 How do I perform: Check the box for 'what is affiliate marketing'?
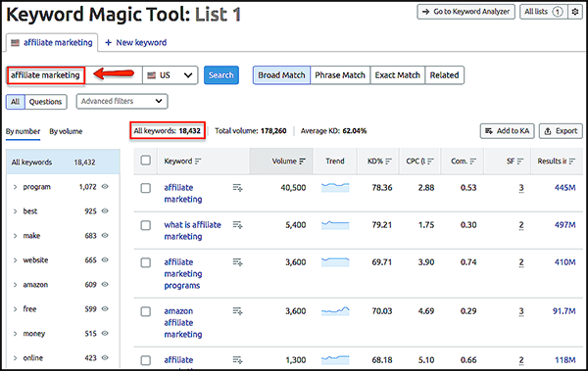(145, 225)
